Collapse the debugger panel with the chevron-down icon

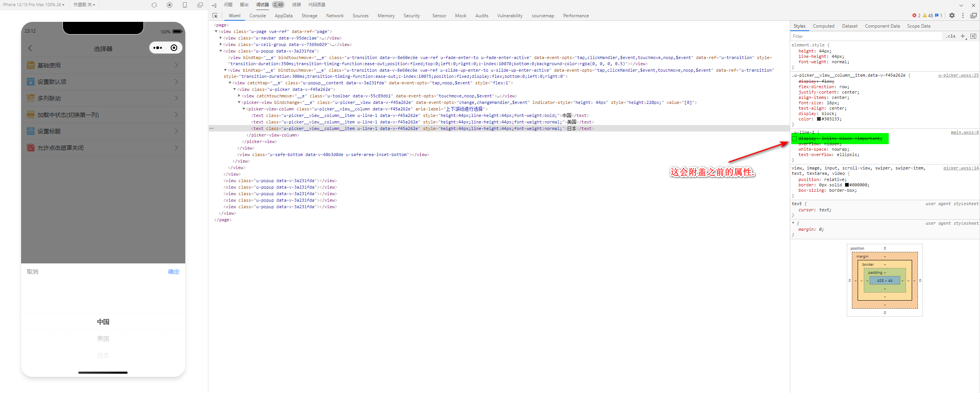coord(961,5)
